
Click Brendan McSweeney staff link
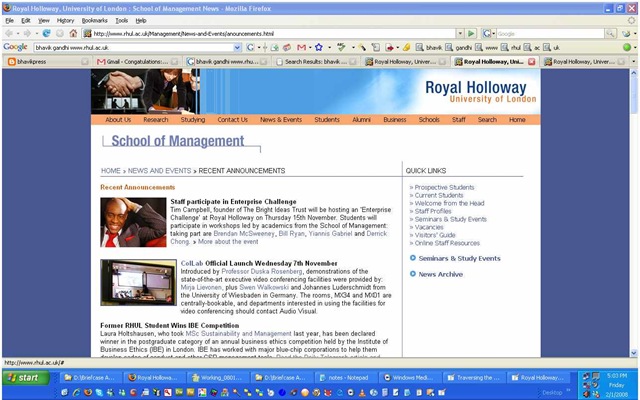244,233
